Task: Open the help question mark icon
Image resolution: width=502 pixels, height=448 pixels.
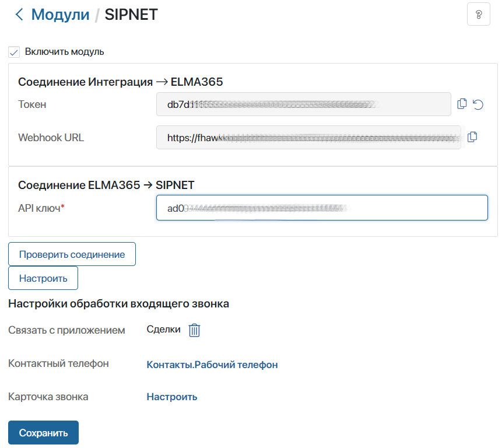Action: coord(478,14)
